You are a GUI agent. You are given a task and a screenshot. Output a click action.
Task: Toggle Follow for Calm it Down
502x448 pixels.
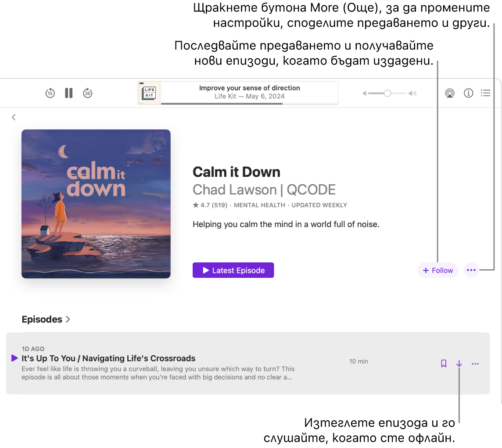coord(437,270)
